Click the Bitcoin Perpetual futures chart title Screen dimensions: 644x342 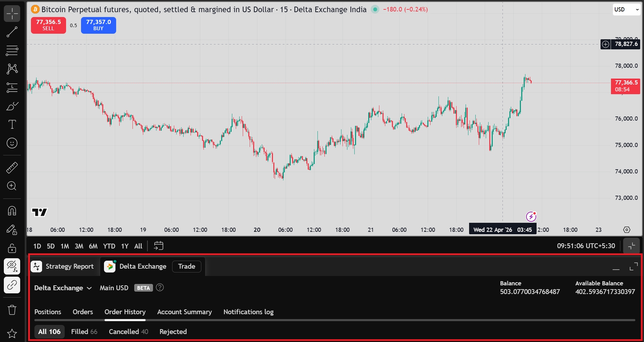tap(204, 9)
